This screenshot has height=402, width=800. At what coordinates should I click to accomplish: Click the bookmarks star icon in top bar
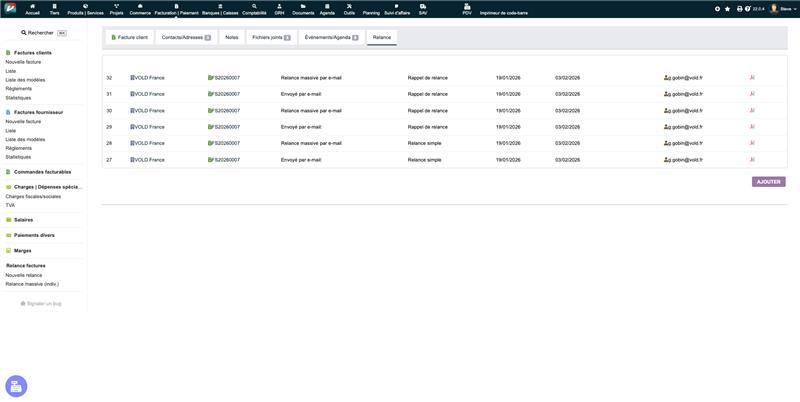point(727,9)
